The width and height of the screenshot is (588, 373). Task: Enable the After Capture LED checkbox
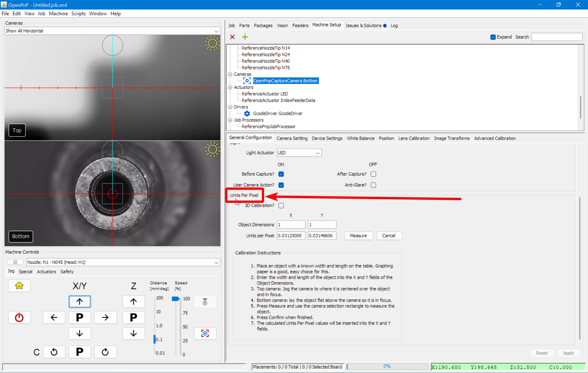point(373,174)
